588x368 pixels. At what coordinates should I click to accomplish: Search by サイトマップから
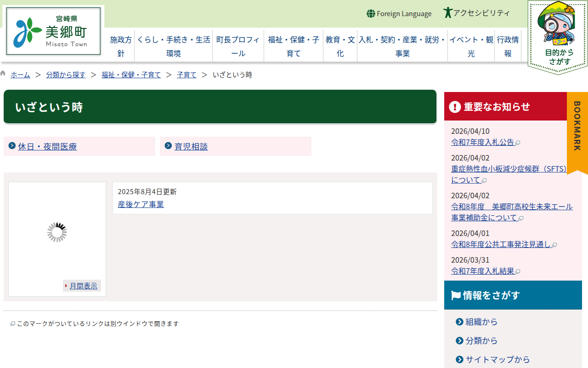pos(498,360)
